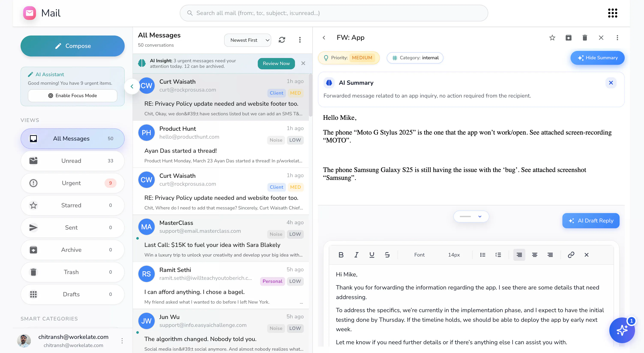Screen dimensions: 644x353
Task: Insert a bulleted list
Action: tap(482, 255)
